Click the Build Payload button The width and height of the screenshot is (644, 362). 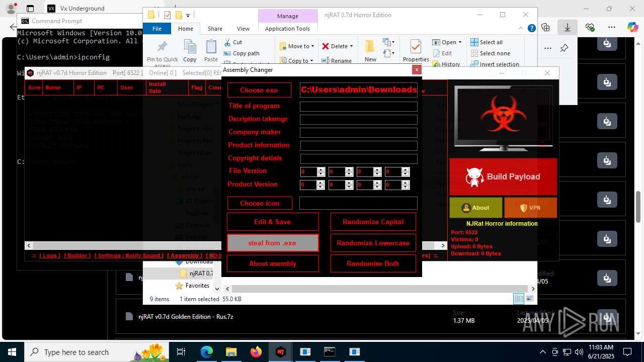[x=503, y=176]
